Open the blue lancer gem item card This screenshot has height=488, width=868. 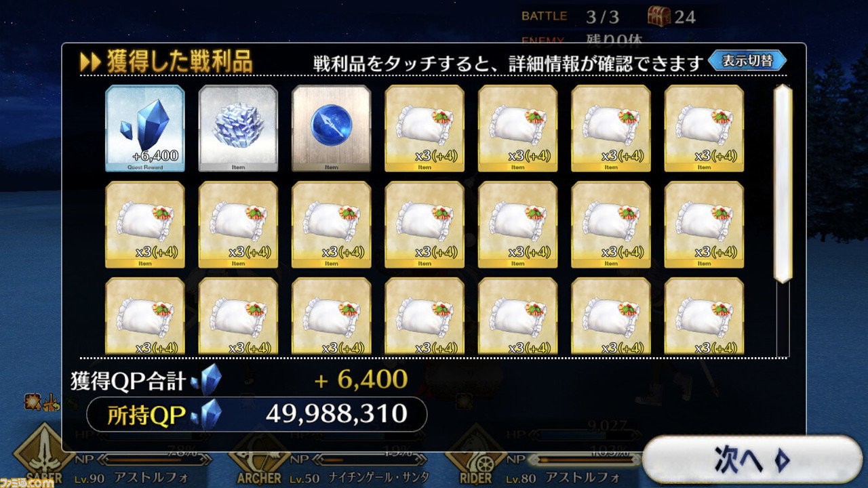click(x=331, y=128)
